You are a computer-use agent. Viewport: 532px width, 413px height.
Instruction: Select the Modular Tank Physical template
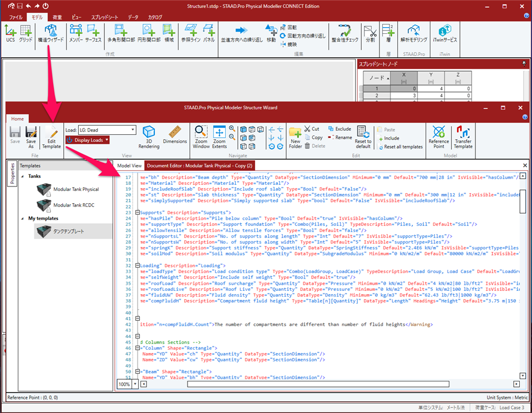point(68,189)
